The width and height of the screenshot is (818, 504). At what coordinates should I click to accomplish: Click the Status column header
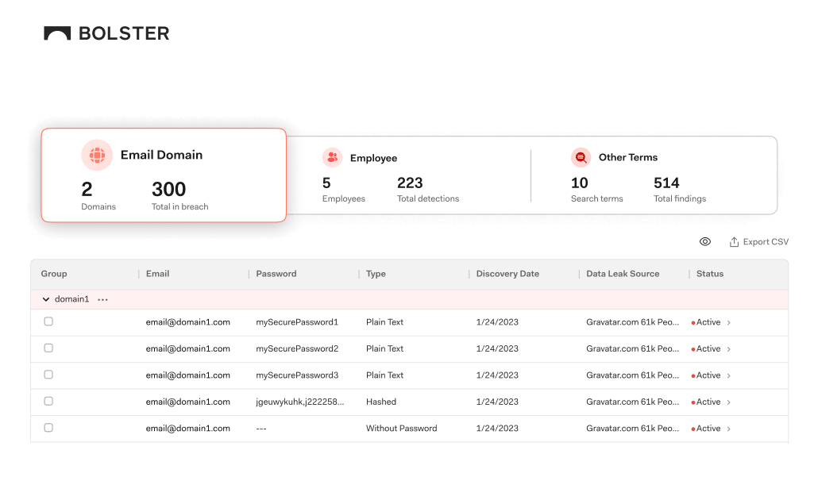pyautogui.click(x=710, y=274)
